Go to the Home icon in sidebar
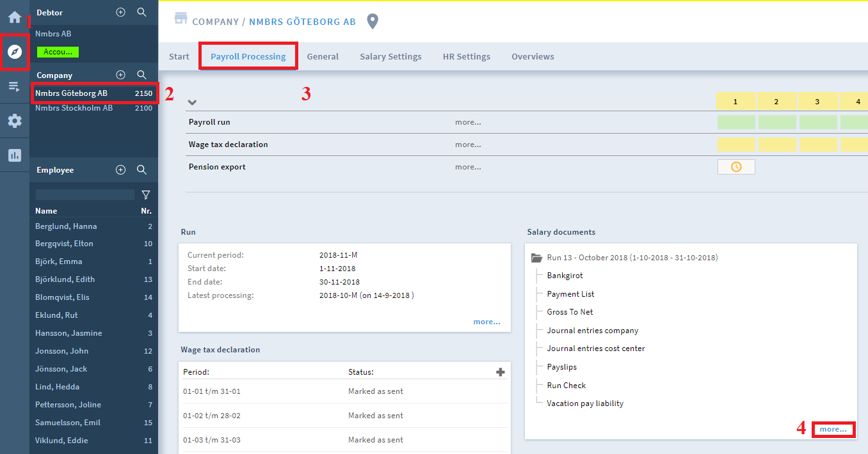The width and height of the screenshot is (868, 454). (x=14, y=17)
